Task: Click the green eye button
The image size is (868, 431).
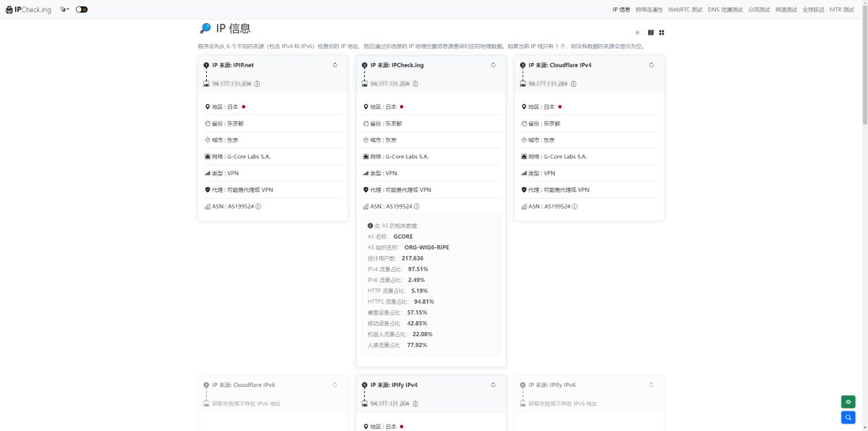Action: click(848, 402)
